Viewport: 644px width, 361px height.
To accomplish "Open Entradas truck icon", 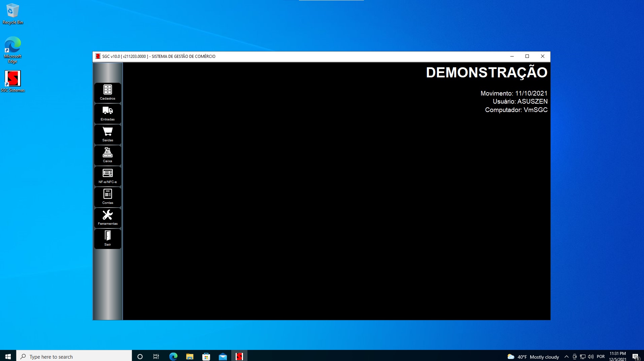I will [x=107, y=113].
